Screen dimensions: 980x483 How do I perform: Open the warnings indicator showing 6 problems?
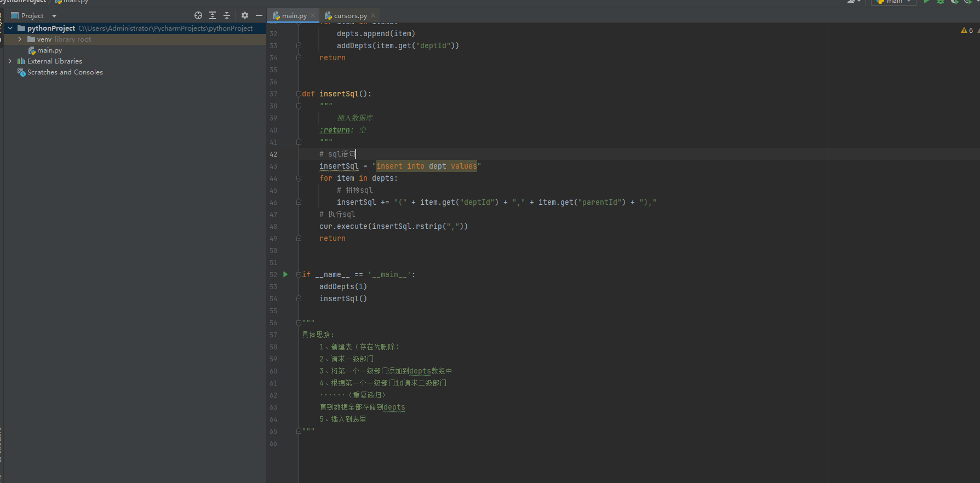pyautogui.click(x=967, y=31)
